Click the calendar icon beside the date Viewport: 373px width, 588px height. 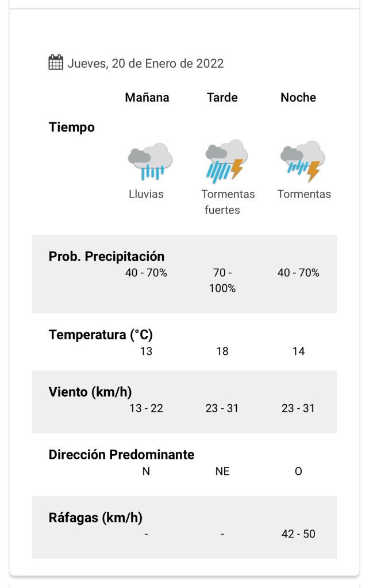point(55,63)
